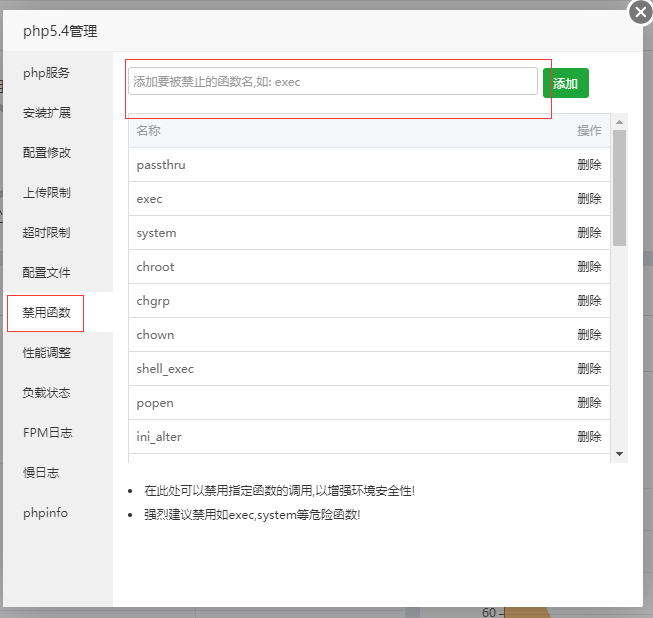Close the php5.4 management dialog
The width and height of the screenshot is (653, 618).
click(x=640, y=13)
